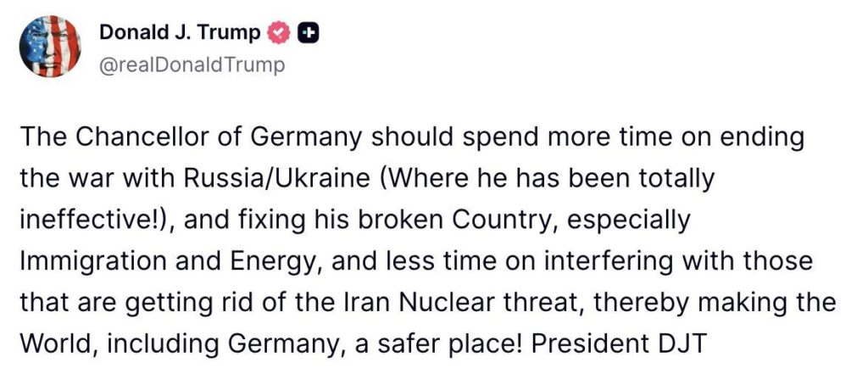Image resolution: width=868 pixels, height=374 pixels.
Task: Click the red verified checkmark badge
Action: pos(279,33)
